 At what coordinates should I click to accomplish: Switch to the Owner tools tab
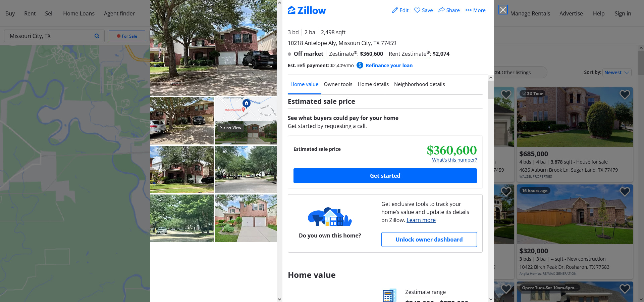point(338,84)
